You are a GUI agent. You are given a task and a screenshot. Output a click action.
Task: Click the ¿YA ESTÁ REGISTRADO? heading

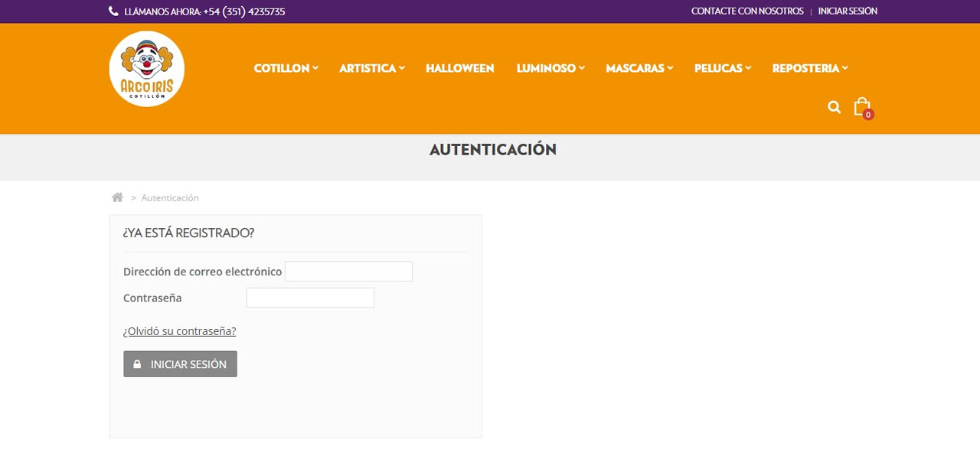click(x=188, y=233)
